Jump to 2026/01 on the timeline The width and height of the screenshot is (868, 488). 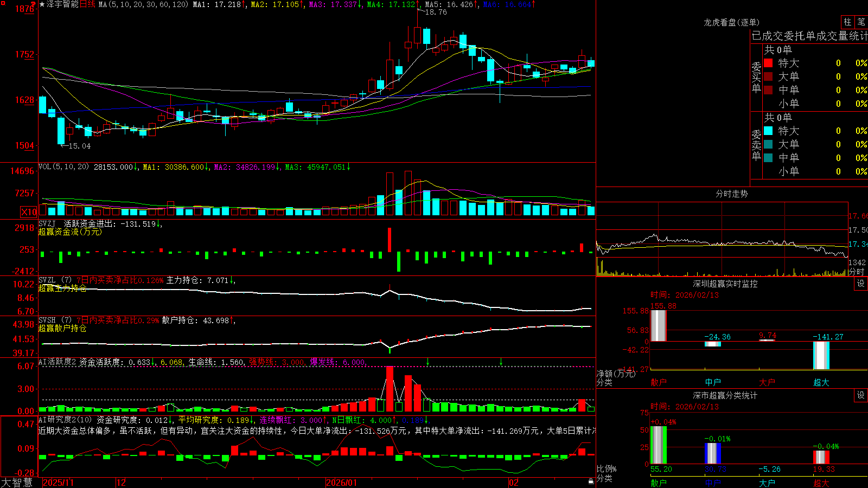click(342, 483)
